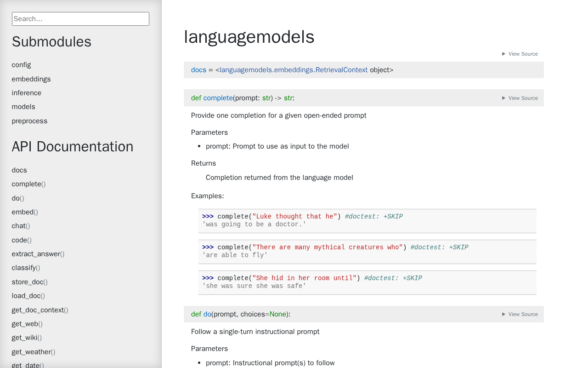Viewport: 588px width, 368px height.
Task: Open the config submodule link
Action: [x=21, y=65]
